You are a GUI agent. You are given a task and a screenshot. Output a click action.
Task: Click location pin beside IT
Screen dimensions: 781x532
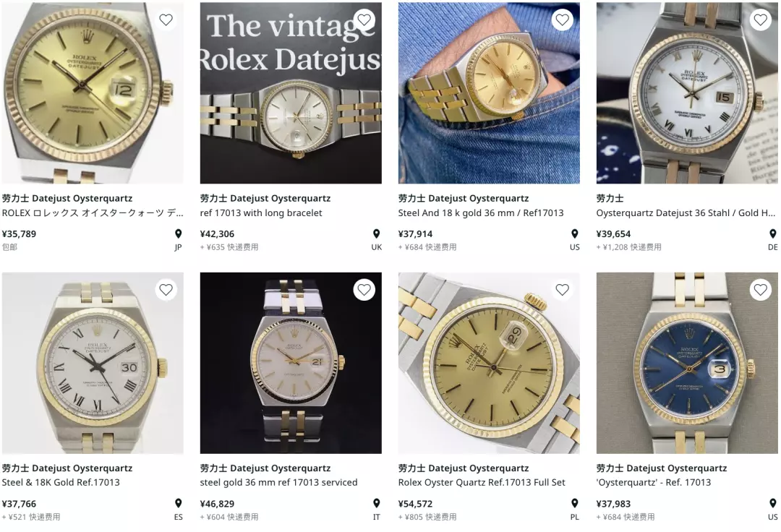(x=376, y=504)
